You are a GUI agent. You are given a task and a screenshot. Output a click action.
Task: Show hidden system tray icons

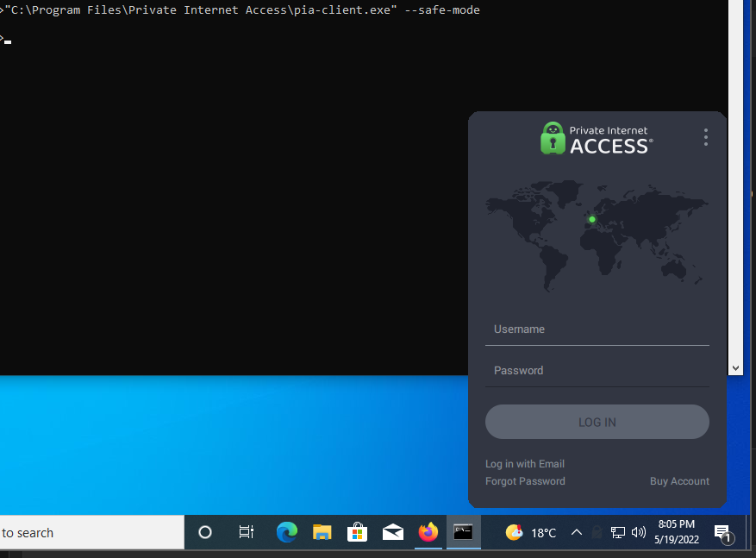(577, 532)
